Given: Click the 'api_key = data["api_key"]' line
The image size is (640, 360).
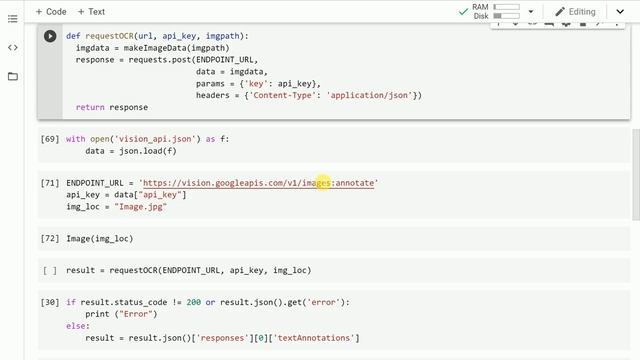Looking at the screenshot, I should coord(126,195).
